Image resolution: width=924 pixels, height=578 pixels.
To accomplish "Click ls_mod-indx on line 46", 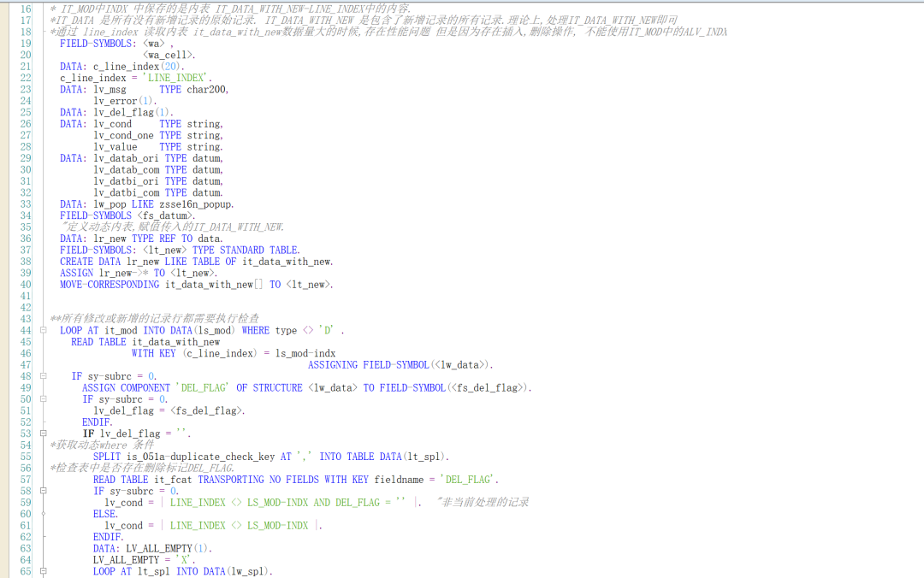I will (305, 353).
